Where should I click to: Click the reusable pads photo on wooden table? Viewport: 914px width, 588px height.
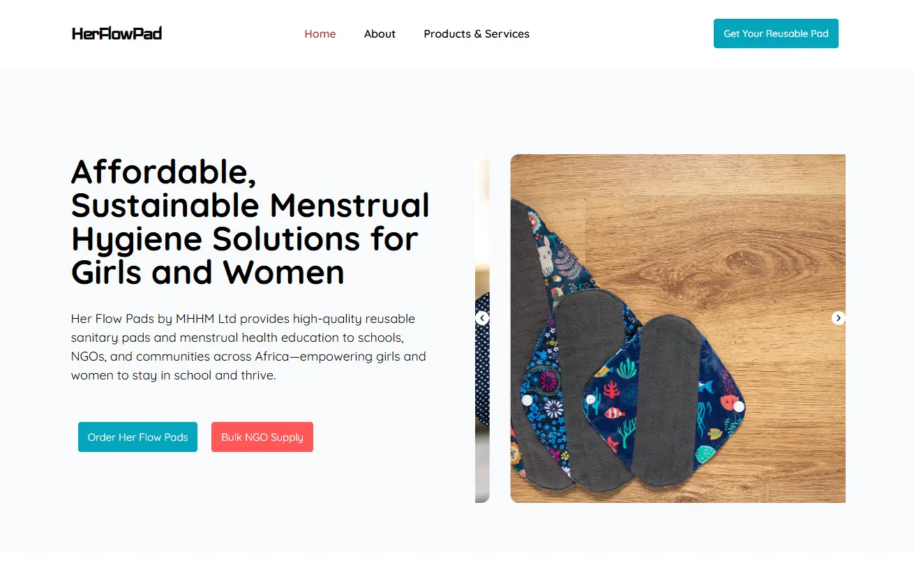pyautogui.click(x=678, y=329)
